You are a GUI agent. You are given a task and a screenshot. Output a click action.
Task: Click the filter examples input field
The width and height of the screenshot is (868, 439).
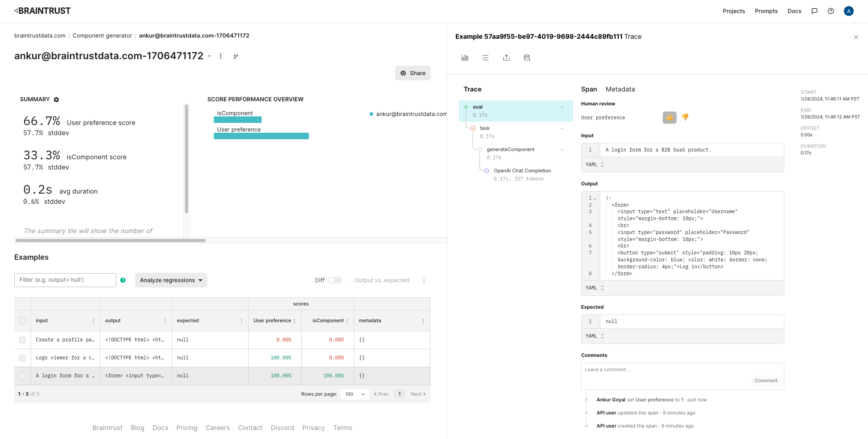(x=65, y=280)
